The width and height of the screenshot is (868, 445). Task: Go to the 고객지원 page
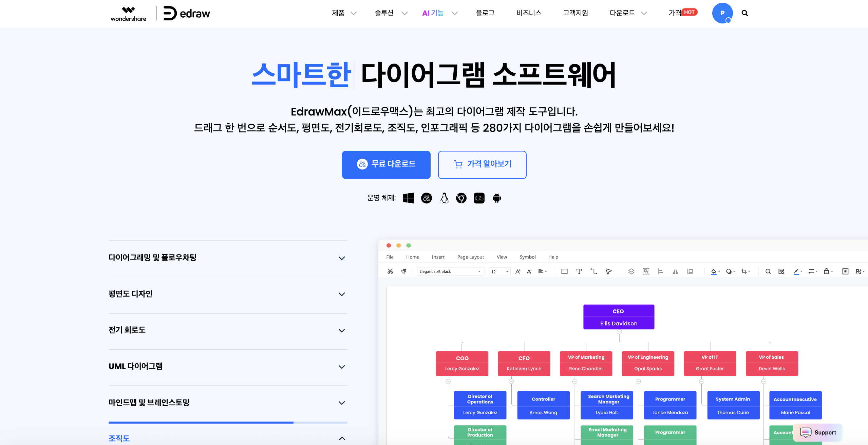click(575, 13)
